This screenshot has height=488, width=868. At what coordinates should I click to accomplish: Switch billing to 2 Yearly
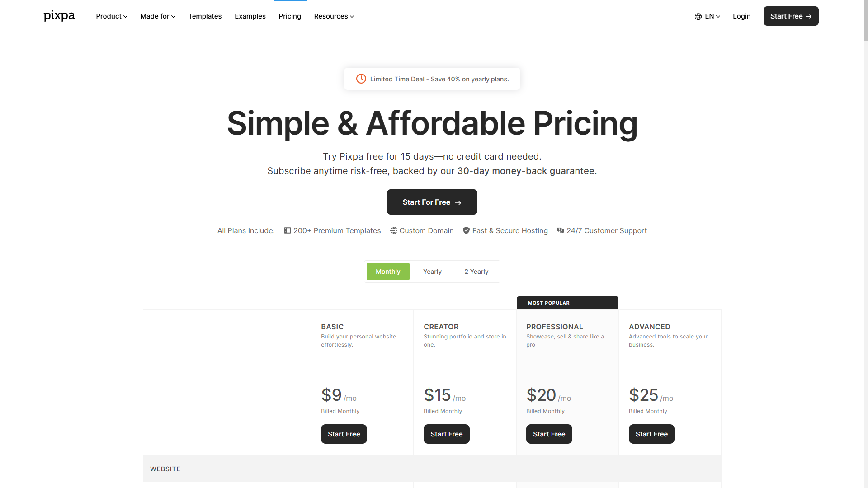(x=476, y=272)
